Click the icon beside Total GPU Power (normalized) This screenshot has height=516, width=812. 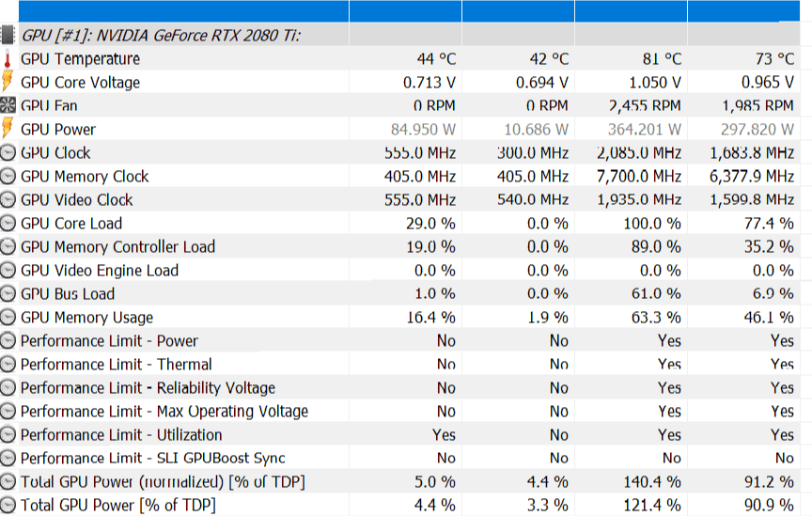[8, 482]
